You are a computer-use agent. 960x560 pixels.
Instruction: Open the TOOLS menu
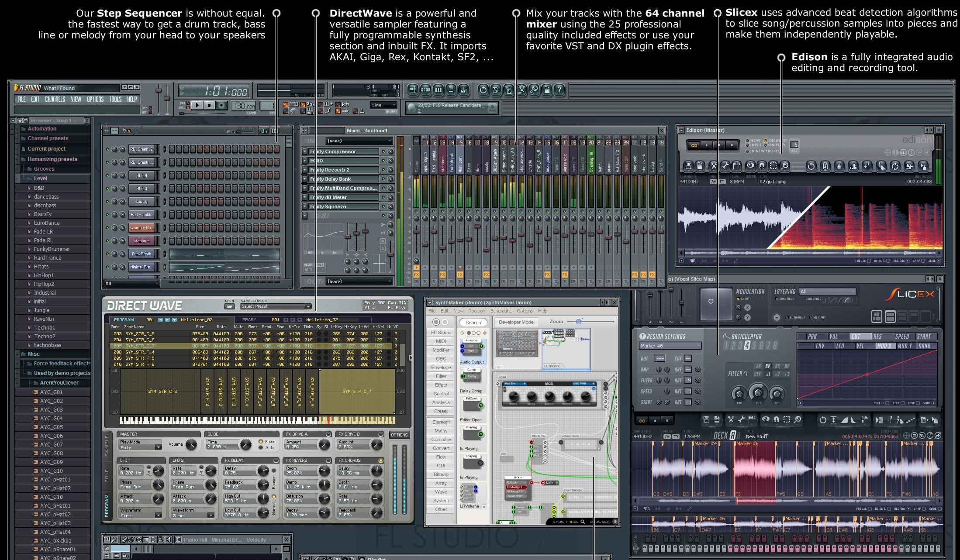pyautogui.click(x=115, y=99)
